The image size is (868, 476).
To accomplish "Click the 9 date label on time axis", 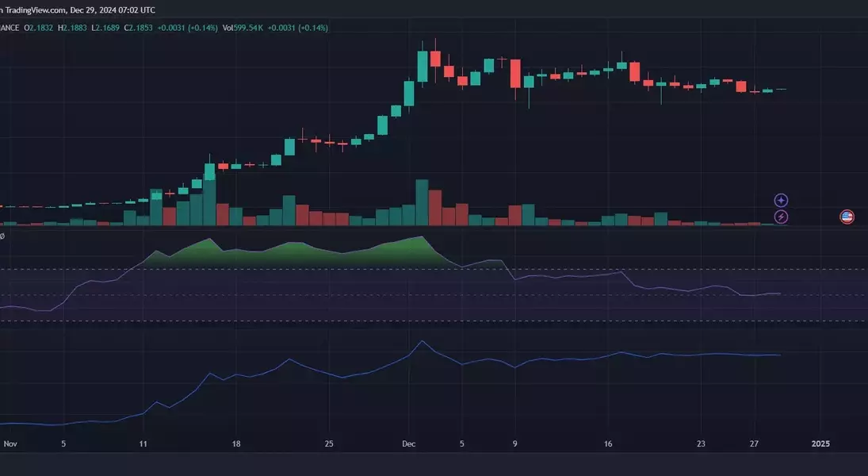I will [514, 443].
